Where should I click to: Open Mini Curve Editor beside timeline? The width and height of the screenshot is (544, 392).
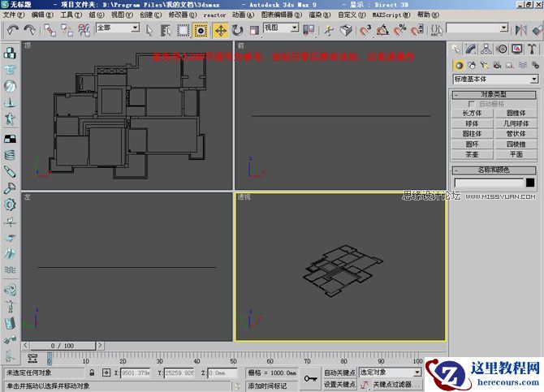pyautogui.click(x=32, y=359)
